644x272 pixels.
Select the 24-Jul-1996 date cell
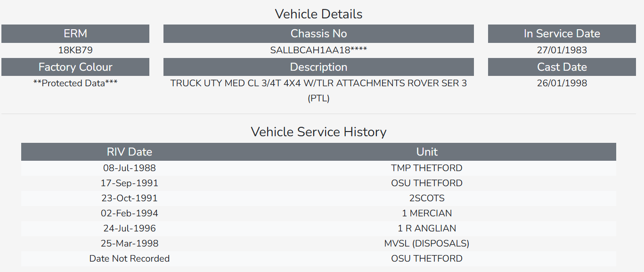click(130, 228)
